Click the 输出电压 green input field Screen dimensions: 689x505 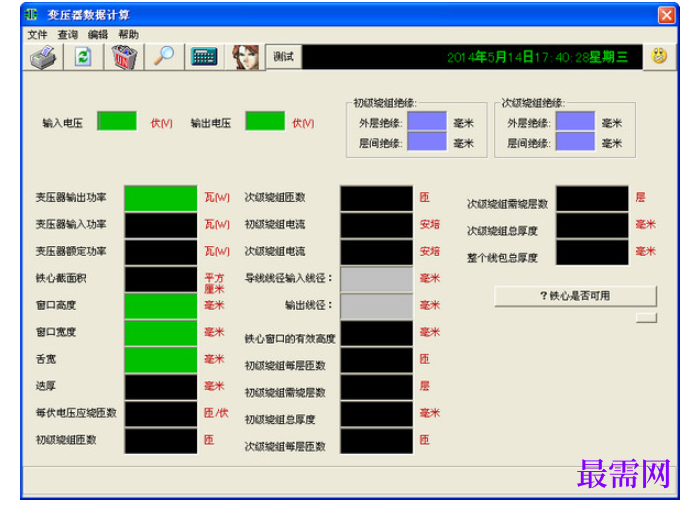pyautogui.click(x=265, y=121)
